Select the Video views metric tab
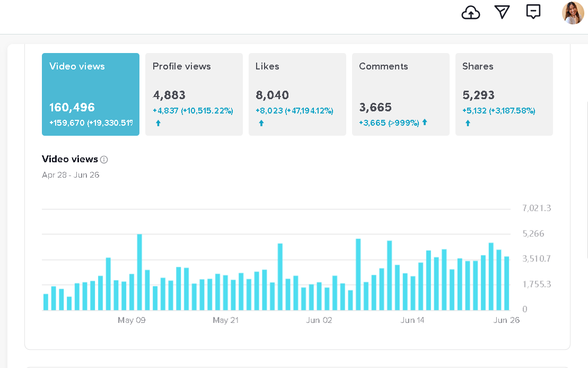Screen dimensions: 588x368 pyautogui.click(x=91, y=94)
